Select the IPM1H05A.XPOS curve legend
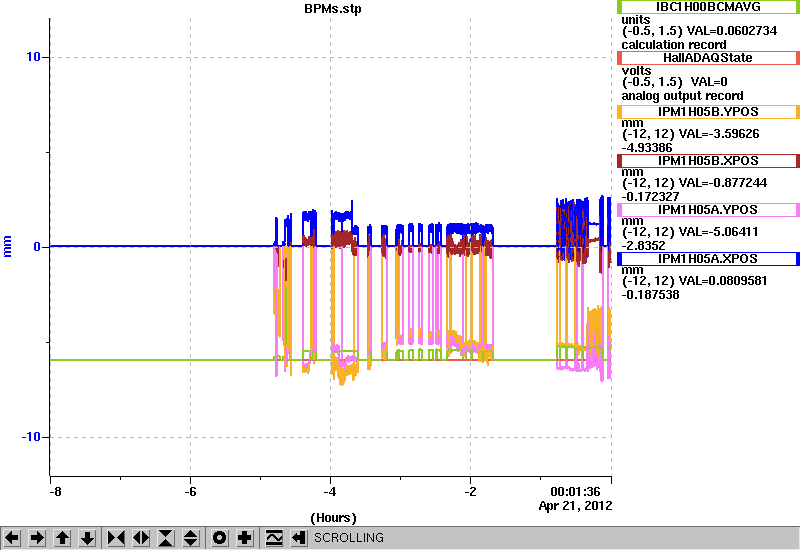The width and height of the screenshot is (800, 550). [x=708, y=259]
